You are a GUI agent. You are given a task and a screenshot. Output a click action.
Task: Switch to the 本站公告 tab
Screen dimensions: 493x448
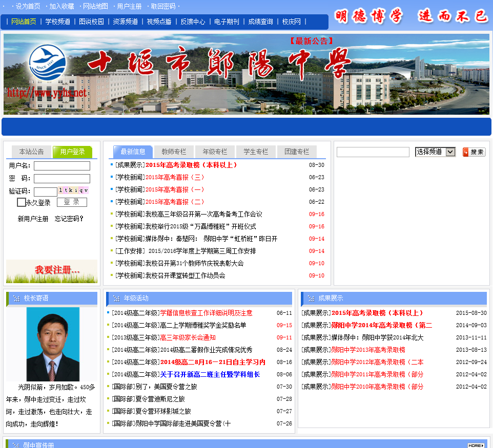point(31,152)
